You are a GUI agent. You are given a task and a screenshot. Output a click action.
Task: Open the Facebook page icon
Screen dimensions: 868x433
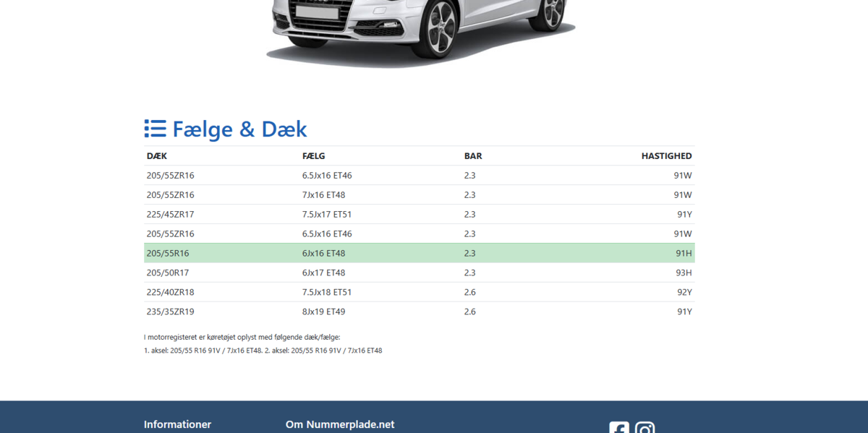[x=618, y=428]
